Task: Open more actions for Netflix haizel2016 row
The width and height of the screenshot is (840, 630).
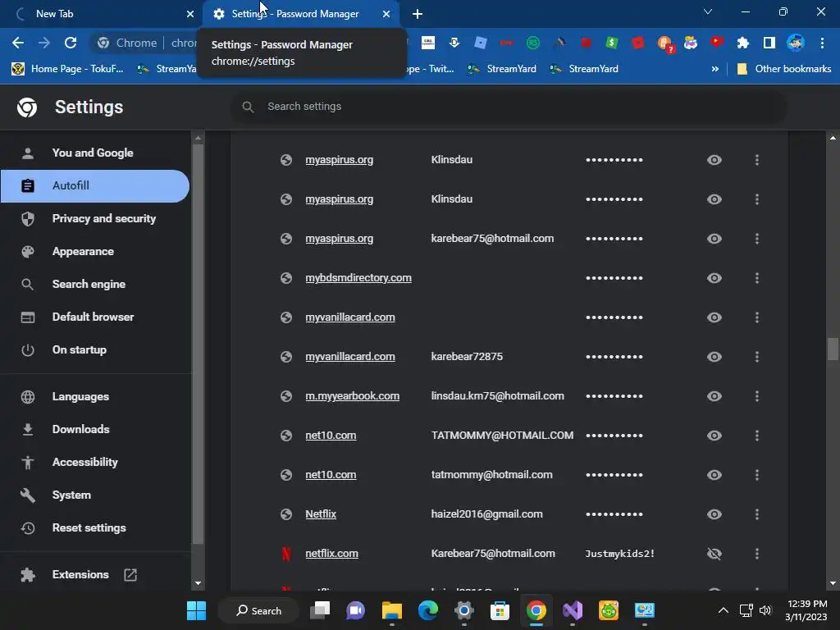Action: click(x=757, y=514)
